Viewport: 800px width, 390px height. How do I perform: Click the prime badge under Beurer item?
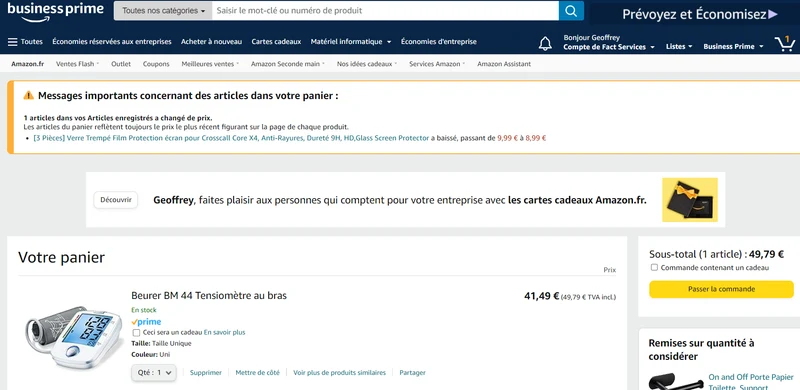point(146,322)
